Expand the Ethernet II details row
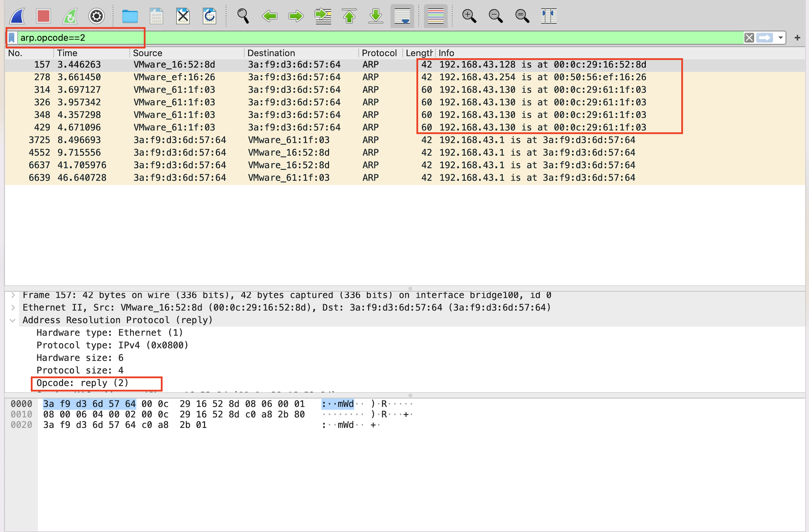The height and width of the screenshot is (532, 809). pyautogui.click(x=13, y=307)
